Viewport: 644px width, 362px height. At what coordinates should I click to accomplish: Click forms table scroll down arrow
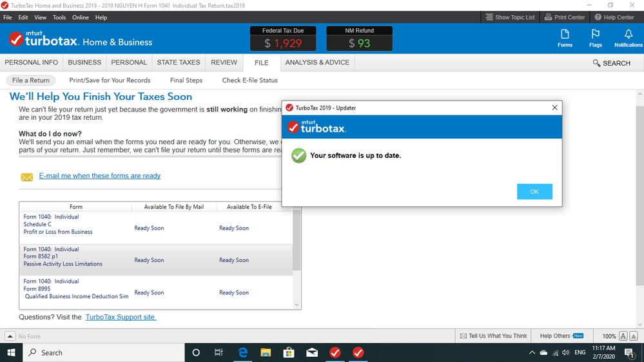(x=297, y=305)
